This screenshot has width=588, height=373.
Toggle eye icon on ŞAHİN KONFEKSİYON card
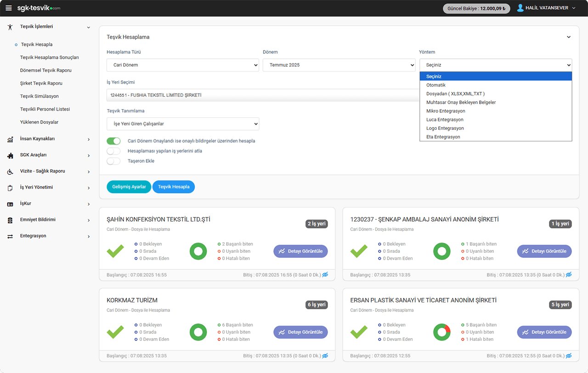325,275
